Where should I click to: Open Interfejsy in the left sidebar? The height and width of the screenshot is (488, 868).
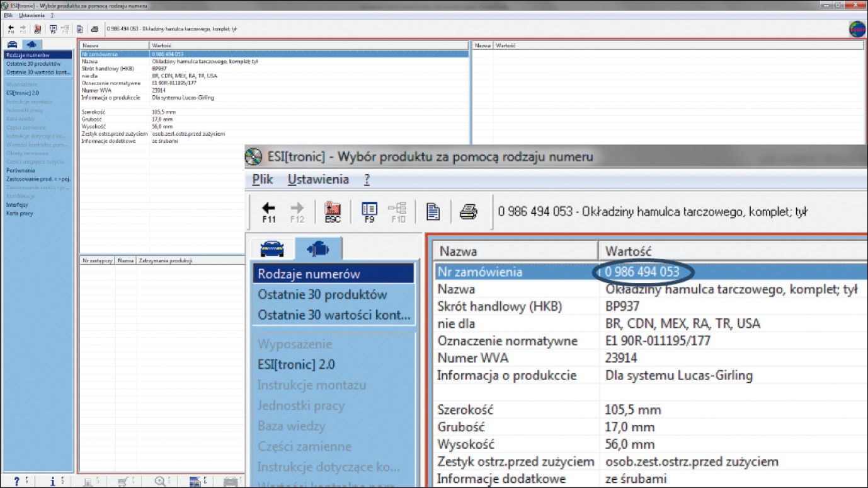click(x=17, y=204)
